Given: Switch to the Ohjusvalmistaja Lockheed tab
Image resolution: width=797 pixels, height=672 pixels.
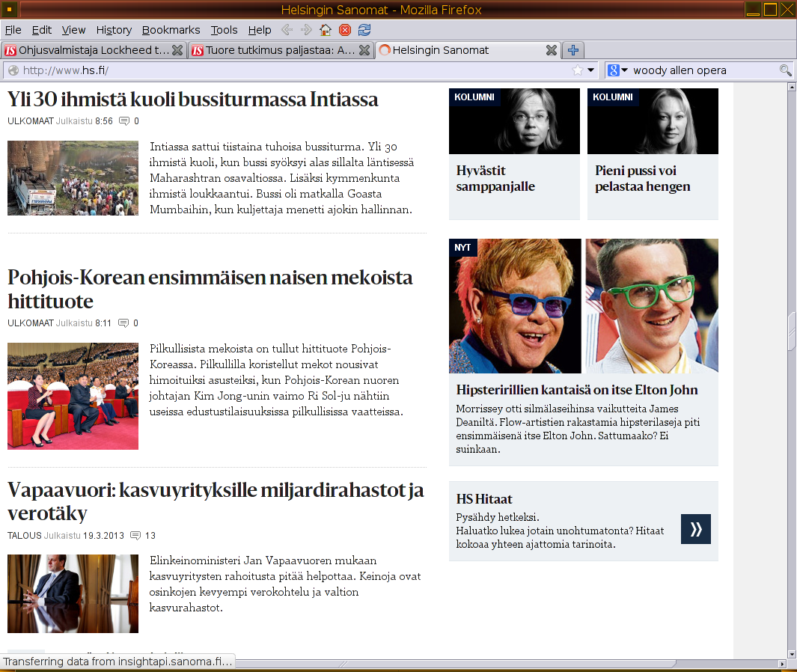Looking at the screenshot, I should click(94, 50).
